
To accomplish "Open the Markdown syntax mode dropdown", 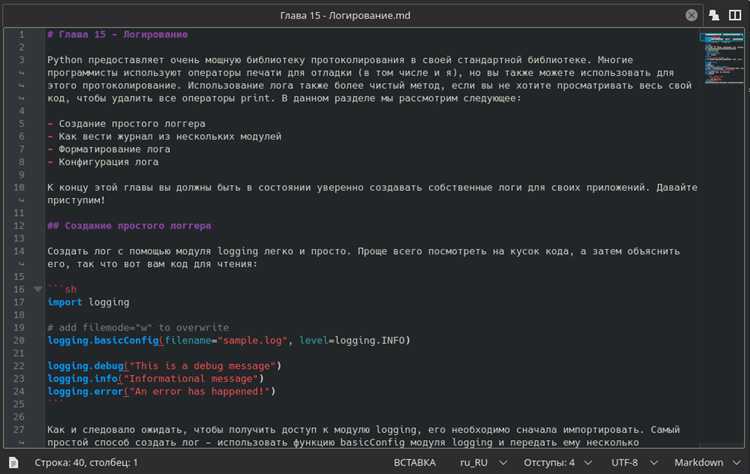I will click(x=706, y=462).
